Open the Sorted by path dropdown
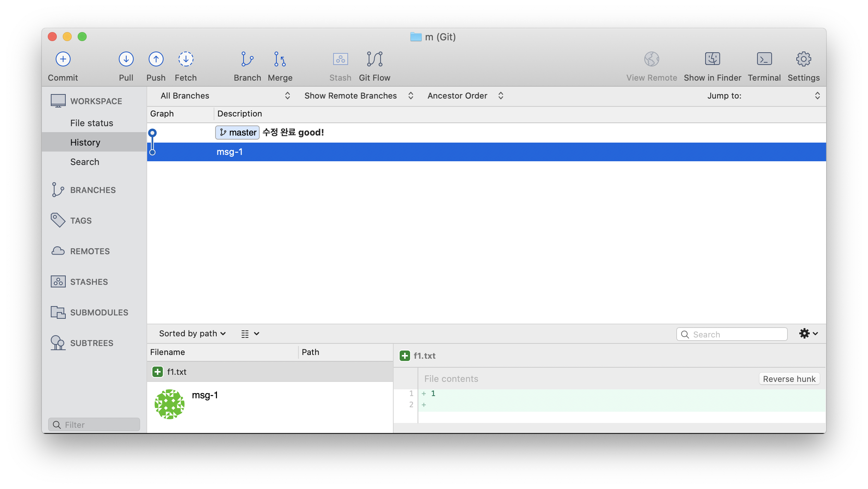Image resolution: width=868 pixels, height=489 pixels. click(x=192, y=333)
